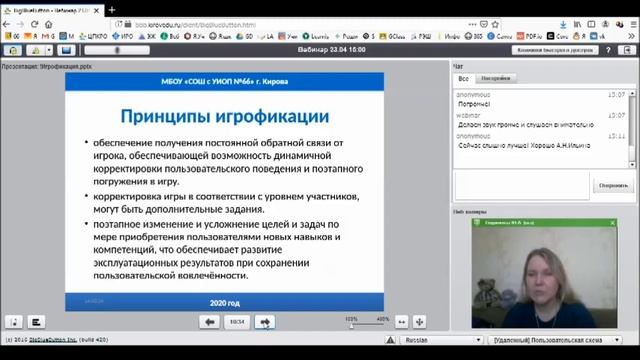Open a new browser tab
Screen dimensions: 640x360
tap(112, 9)
